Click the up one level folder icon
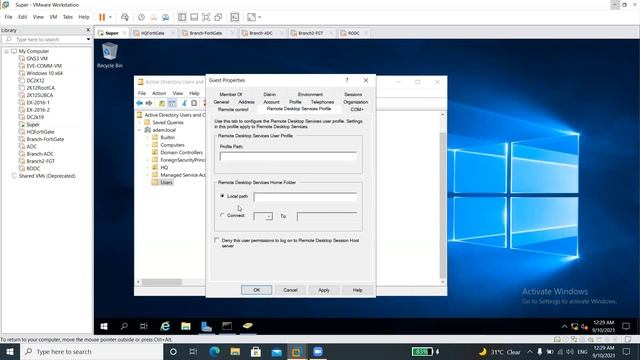640x360 pixels. 162,103
